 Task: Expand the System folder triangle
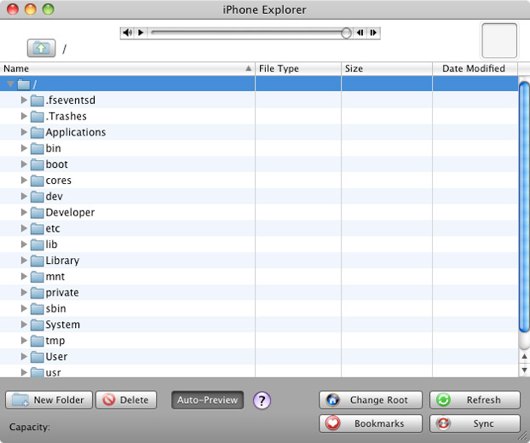tap(24, 324)
